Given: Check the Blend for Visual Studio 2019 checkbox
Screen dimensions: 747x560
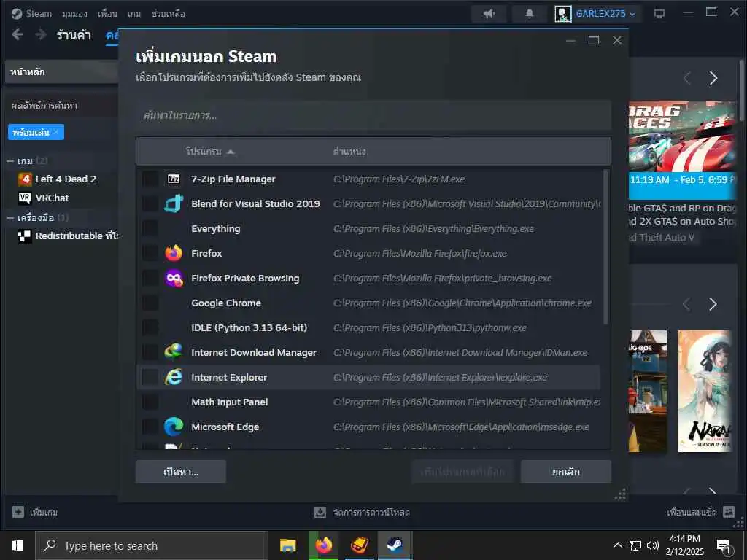Looking at the screenshot, I should click(150, 204).
